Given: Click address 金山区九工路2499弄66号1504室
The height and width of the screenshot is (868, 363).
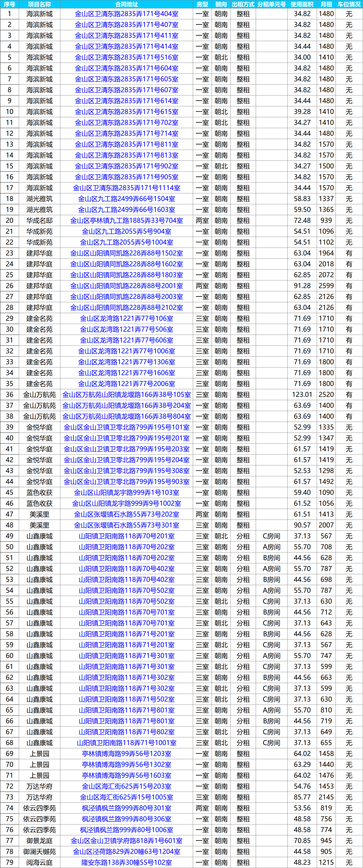Looking at the screenshot, I should coord(127,199).
